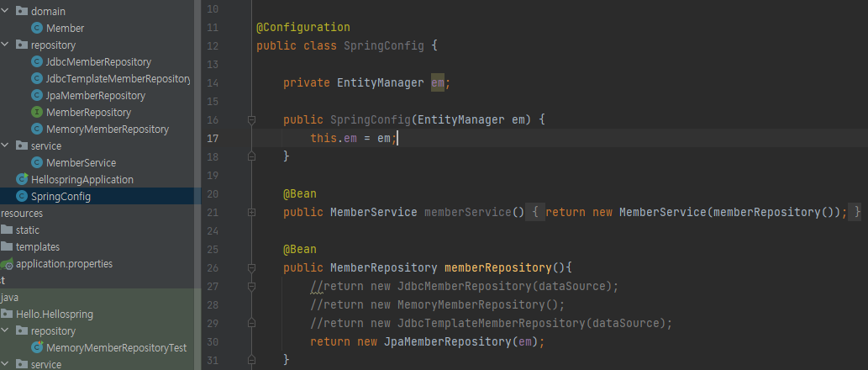Click the fold end marker on line 31

click(251, 360)
